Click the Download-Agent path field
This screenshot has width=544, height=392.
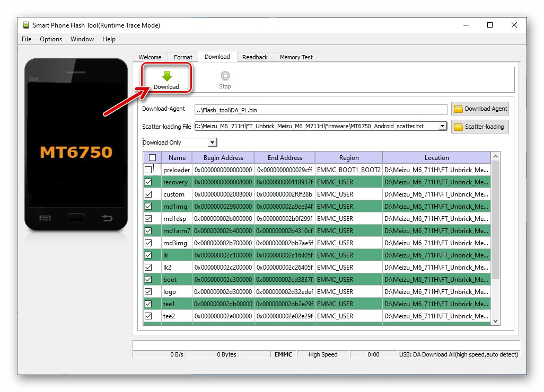321,110
